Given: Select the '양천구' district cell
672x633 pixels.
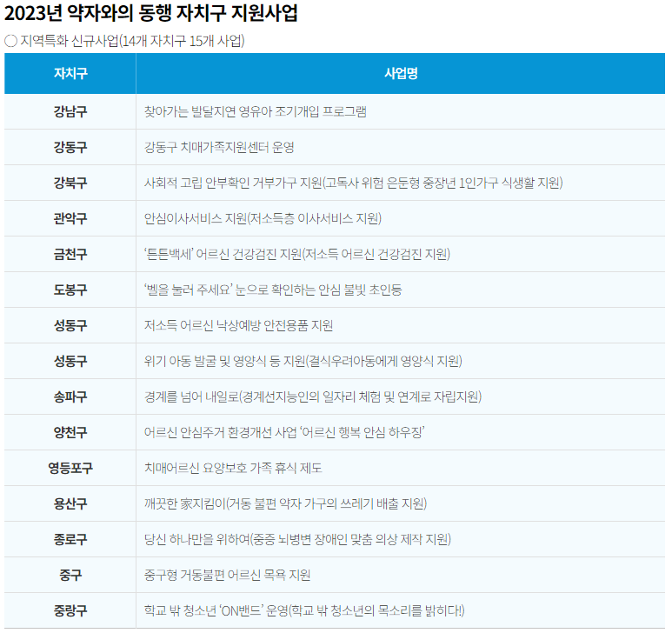Looking at the screenshot, I should click(x=70, y=432).
